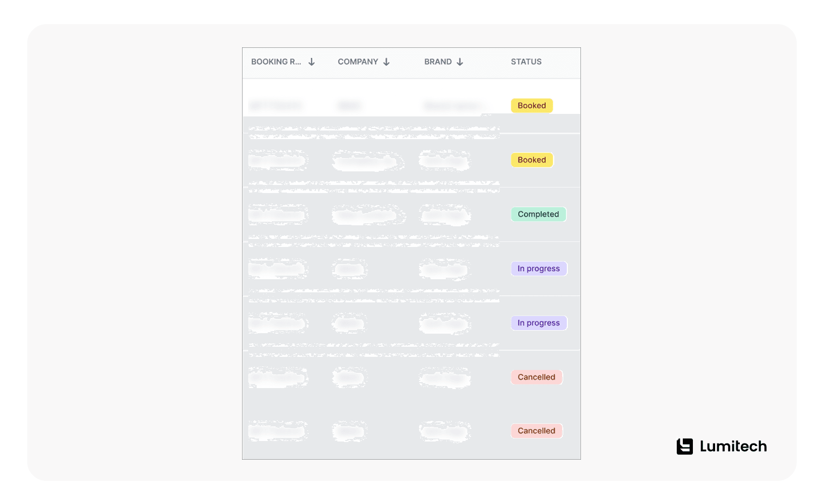Open the first Booked status badge
The width and height of the screenshot is (823, 504).
pos(532,105)
